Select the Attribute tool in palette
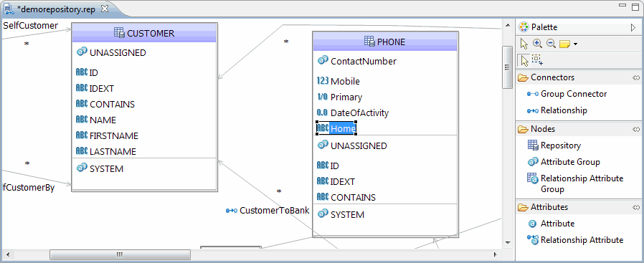644x263 pixels. point(551,224)
